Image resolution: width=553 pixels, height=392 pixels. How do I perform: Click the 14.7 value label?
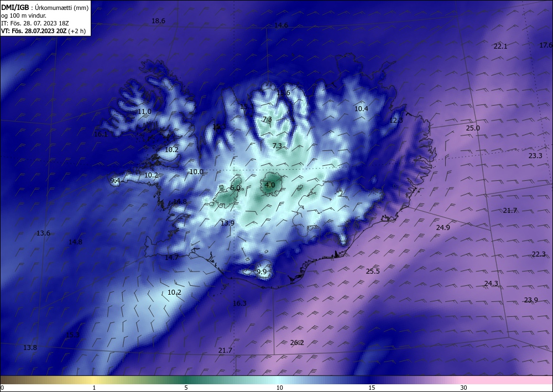pos(172,258)
